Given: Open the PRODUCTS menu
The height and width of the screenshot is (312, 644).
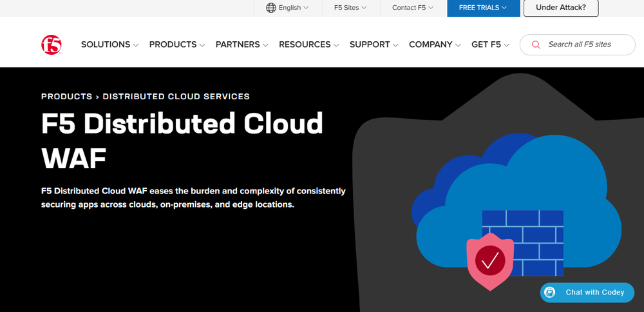Looking at the screenshot, I should pyautogui.click(x=177, y=44).
